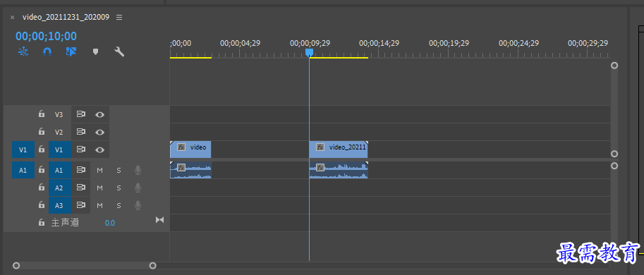644x275 pixels.
Task: Toggle insert sequence as nest option
Action: click(x=23, y=52)
